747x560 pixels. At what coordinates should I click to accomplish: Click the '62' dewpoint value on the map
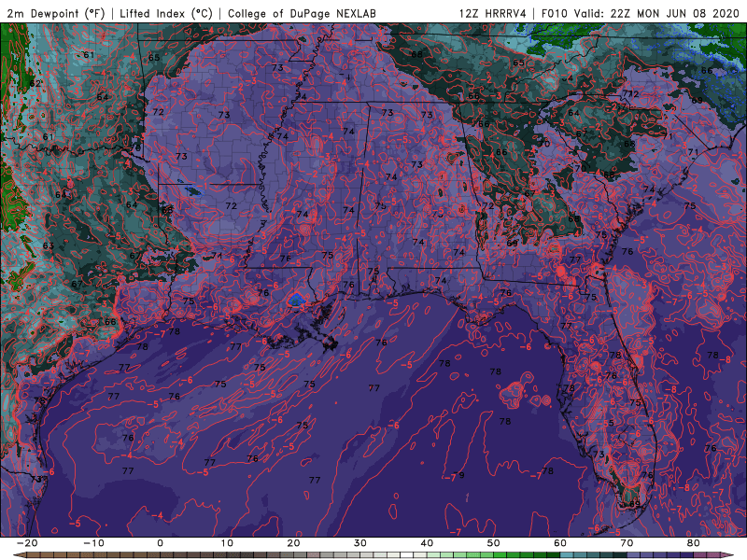coord(35,83)
